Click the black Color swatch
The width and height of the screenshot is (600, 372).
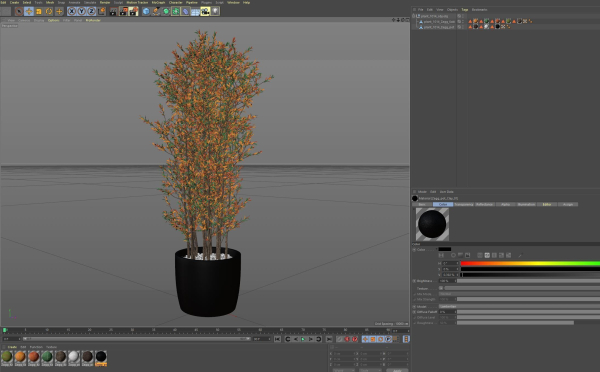pos(445,250)
